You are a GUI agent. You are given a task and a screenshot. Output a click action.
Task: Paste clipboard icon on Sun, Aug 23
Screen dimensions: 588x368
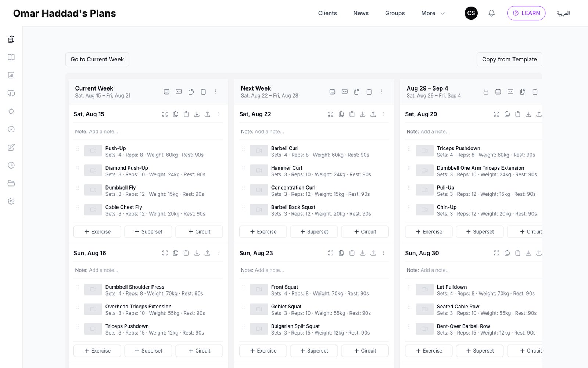point(352,253)
